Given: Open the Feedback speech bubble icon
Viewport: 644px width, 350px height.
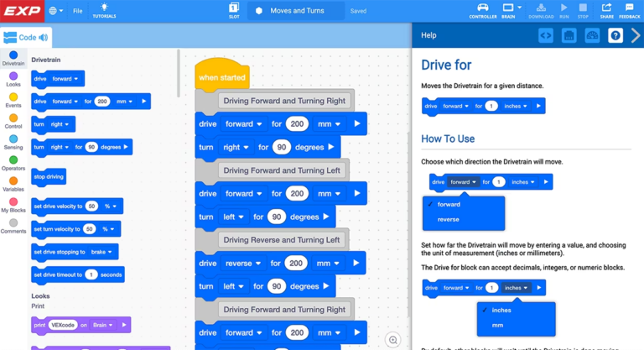Looking at the screenshot, I should [x=629, y=10].
